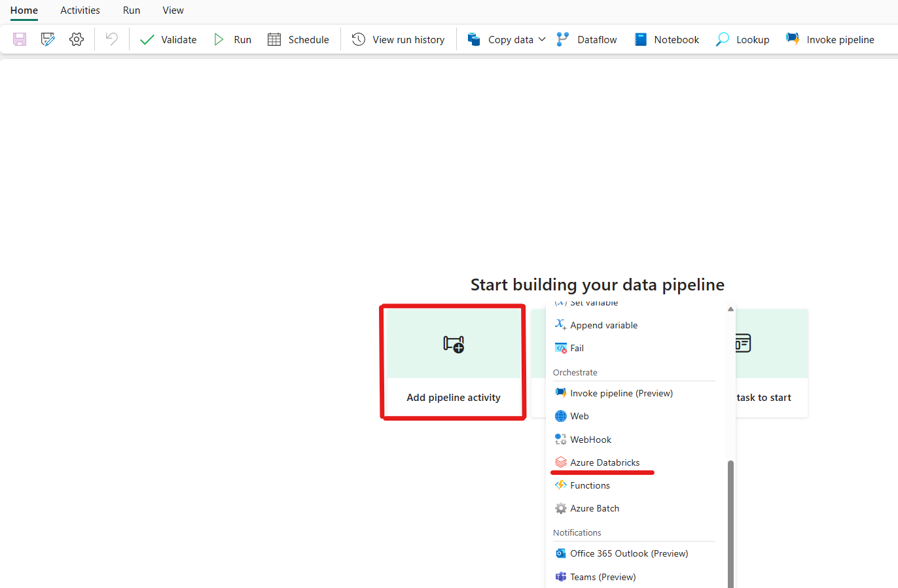898x588 pixels.
Task: Click the Validate button label
Action: tap(179, 39)
